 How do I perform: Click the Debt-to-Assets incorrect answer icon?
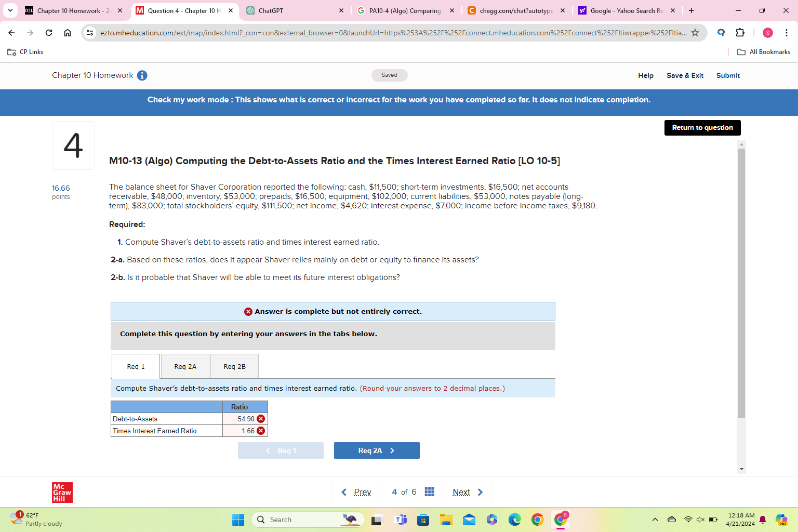click(261, 418)
